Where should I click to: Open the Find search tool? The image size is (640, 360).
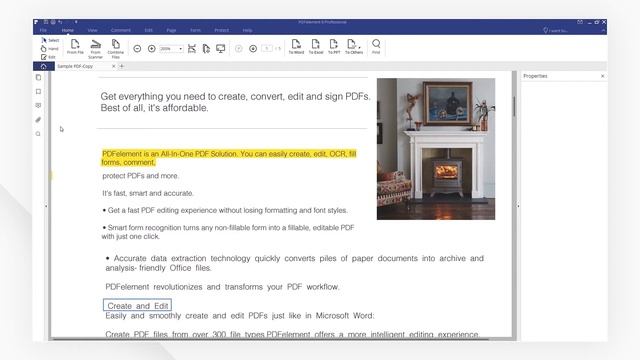pyautogui.click(x=376, y=47)
